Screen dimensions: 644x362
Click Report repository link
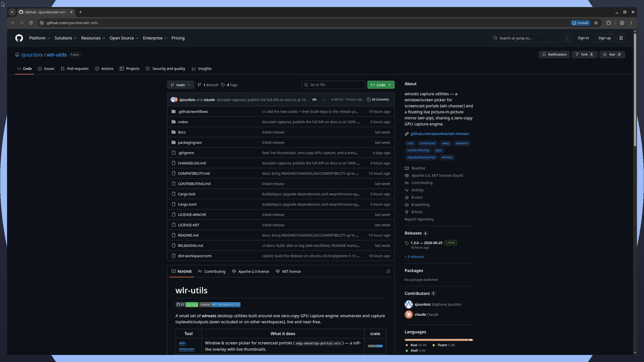tap(419, 219)
